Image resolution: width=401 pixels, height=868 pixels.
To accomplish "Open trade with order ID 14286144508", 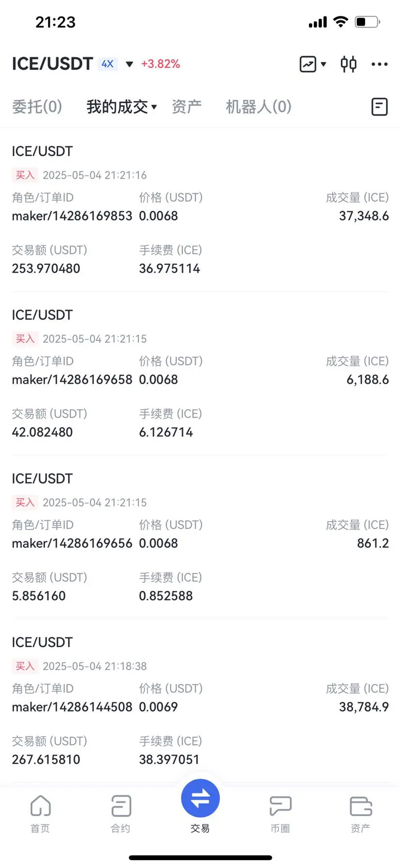I will (x=200, y=701).
